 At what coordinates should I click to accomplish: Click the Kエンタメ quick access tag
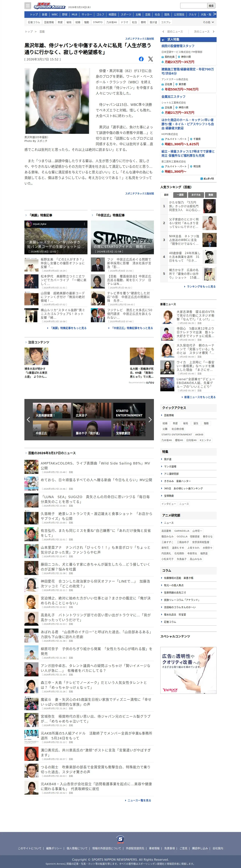pyautogui.click(x=205, y=440)
